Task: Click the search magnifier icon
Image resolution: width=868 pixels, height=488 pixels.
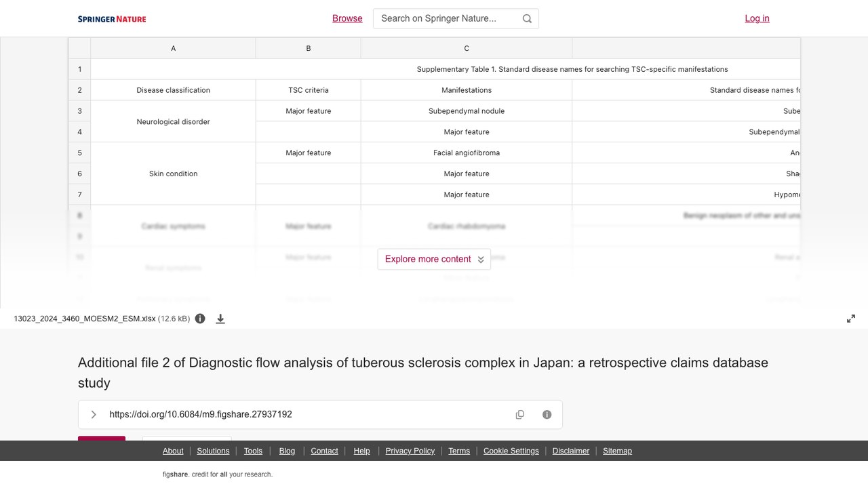Action: tap(527, 19)
